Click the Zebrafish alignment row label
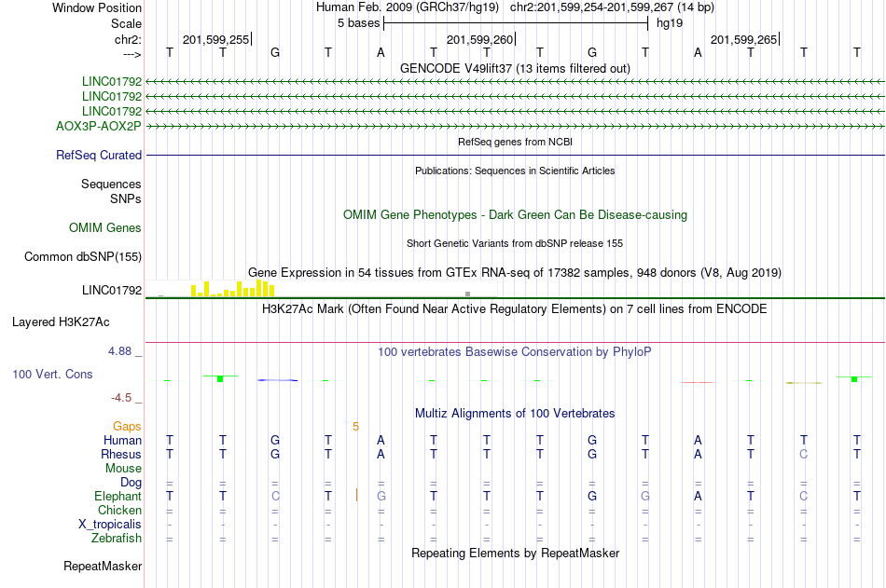This screenshot has height=588, width=886. click(x=117, y=539)
